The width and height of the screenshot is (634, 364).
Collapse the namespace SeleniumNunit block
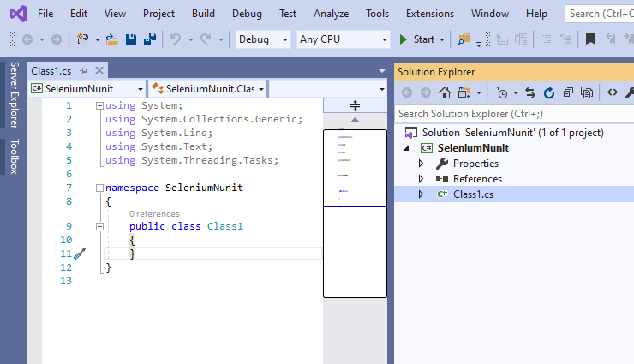(x=99, y=188)
